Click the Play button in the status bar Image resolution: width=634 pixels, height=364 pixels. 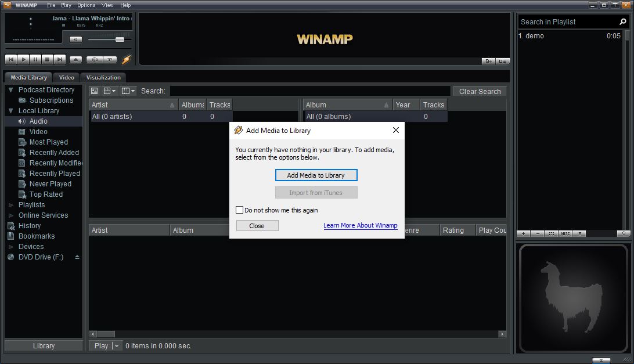[x=101, y=346]
